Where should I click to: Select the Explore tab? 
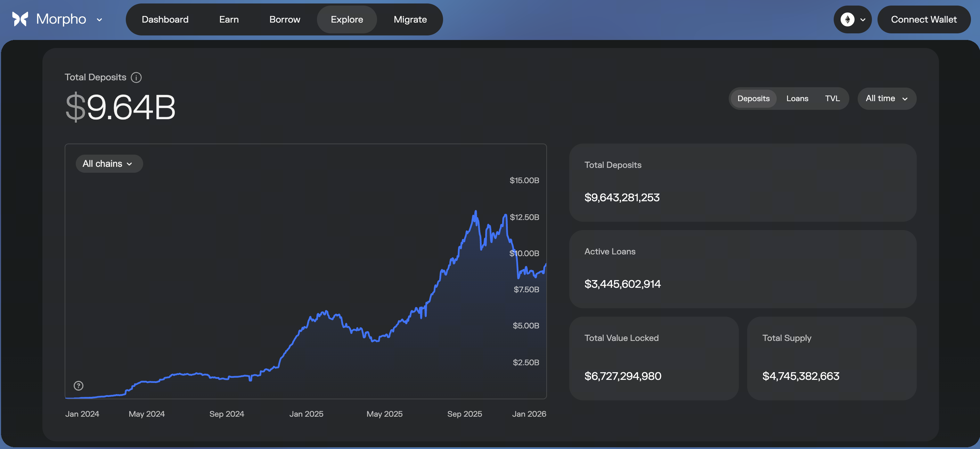[346, 19]
